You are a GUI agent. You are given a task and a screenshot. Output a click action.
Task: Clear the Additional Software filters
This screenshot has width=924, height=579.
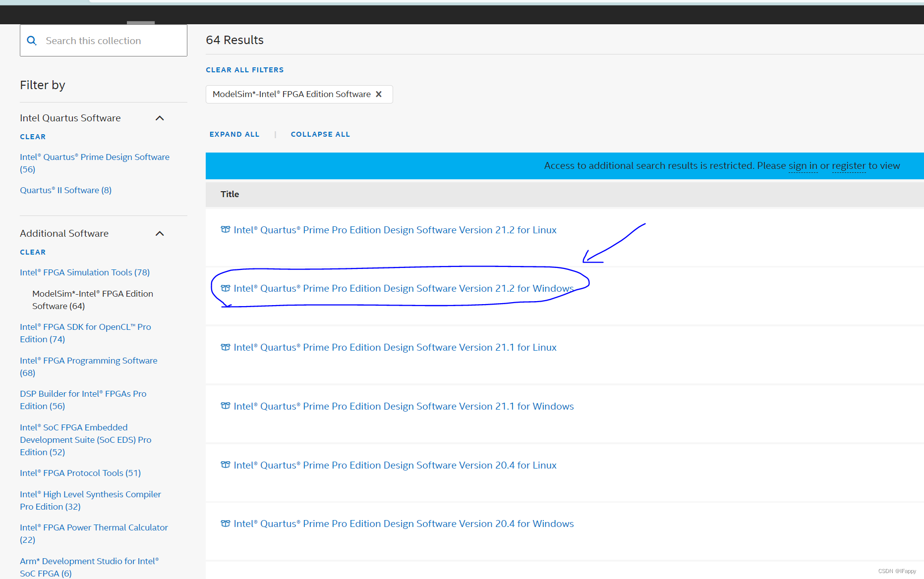tap(33, 252)
